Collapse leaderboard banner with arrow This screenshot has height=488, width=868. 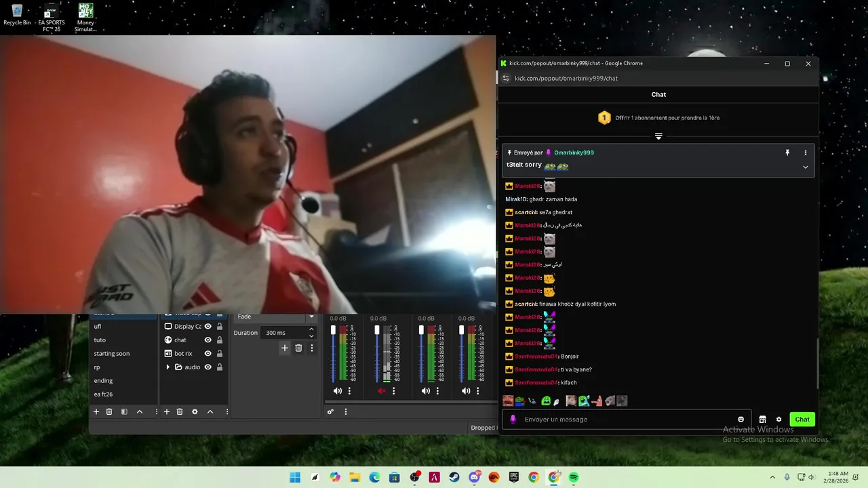(658, 136)
